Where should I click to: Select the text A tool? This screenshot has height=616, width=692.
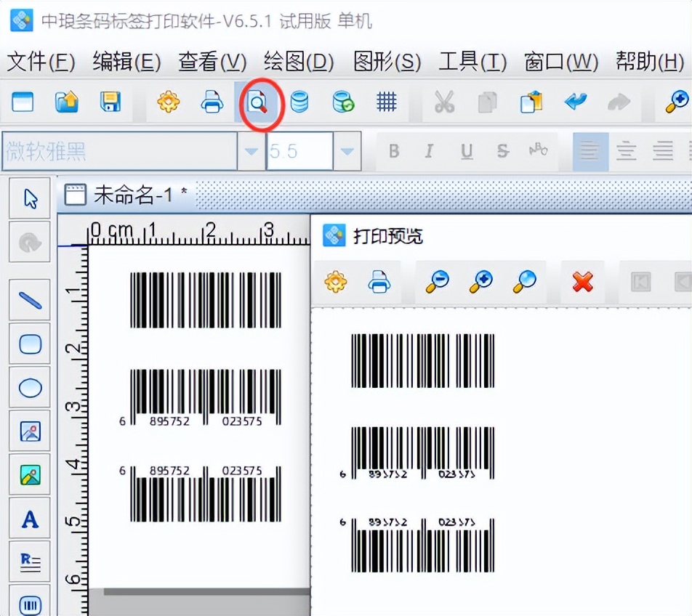[31, 519]
